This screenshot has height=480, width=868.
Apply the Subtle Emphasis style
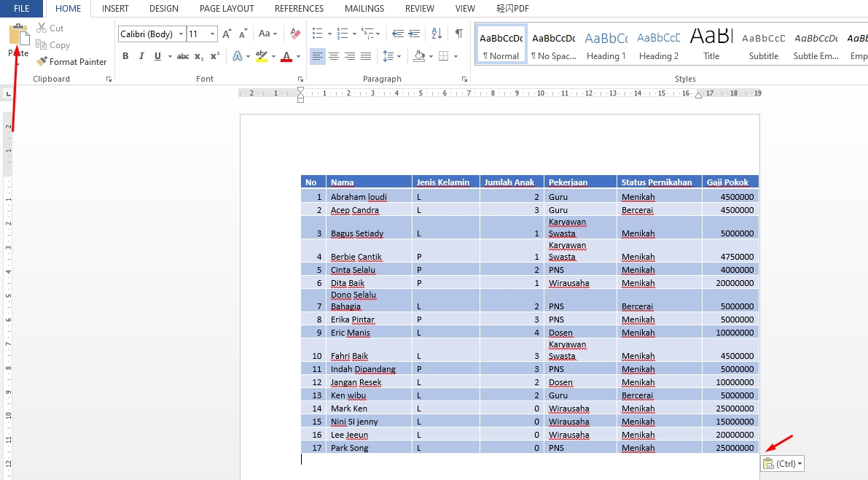(x=816, y=44)
